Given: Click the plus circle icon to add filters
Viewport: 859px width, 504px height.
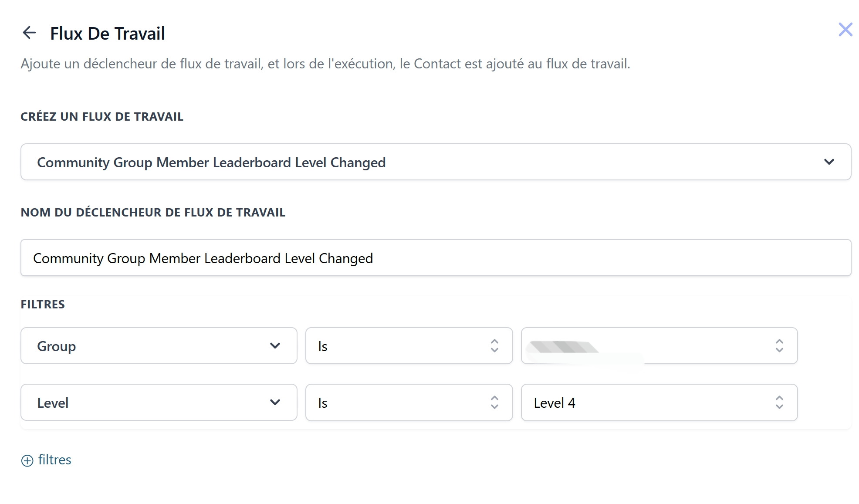Looking at the screenshot, I should click(x=27, y=460).
